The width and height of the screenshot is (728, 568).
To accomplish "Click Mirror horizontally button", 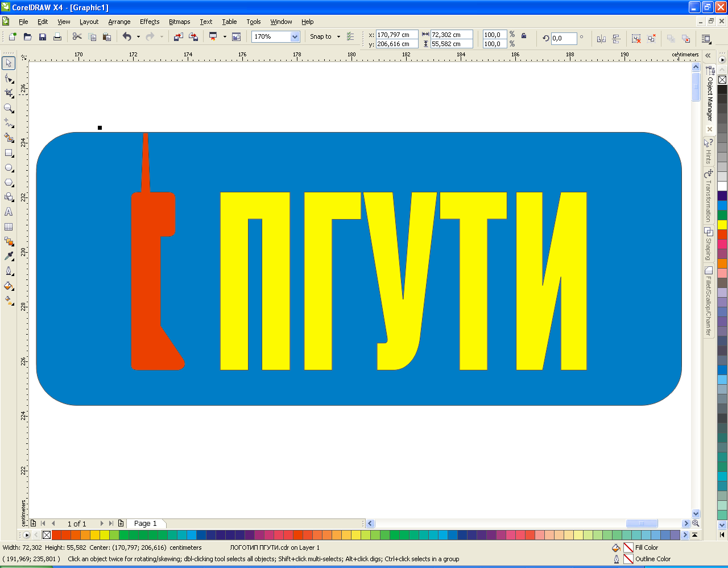I will (x=601, y=39).
